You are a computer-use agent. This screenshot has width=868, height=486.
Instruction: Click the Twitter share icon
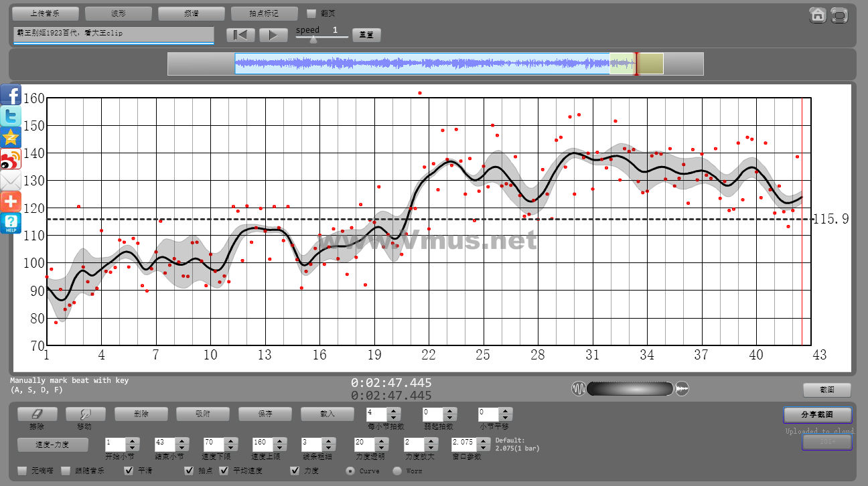click(11, 116)
